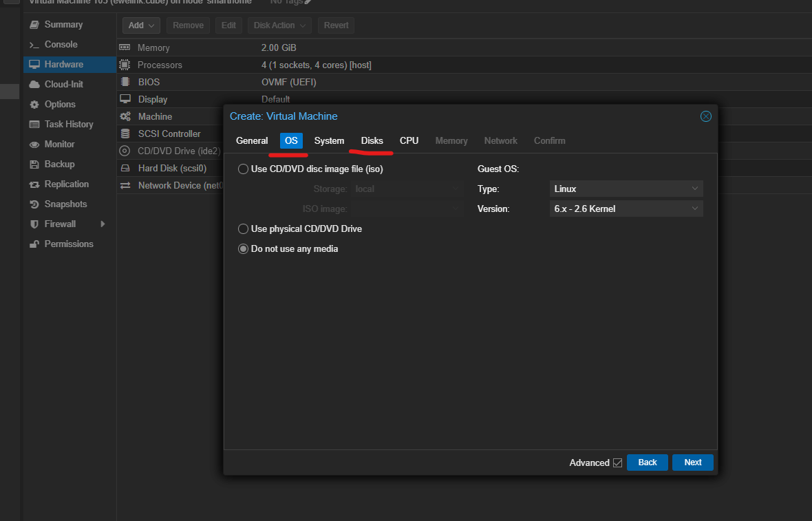Click the Backup floppy disk icon
The image size is (812, 521).
pyautogui.click(x=34, y=164)
